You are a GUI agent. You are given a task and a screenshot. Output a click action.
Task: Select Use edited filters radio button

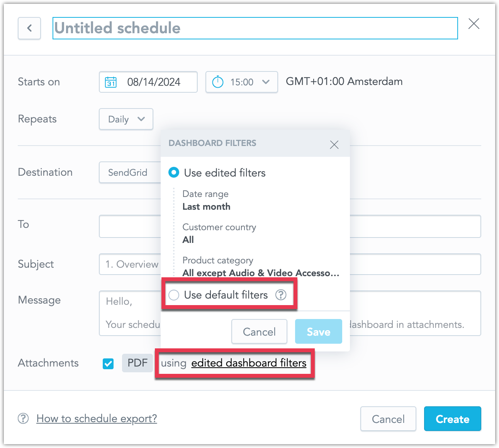pos(174,173)
